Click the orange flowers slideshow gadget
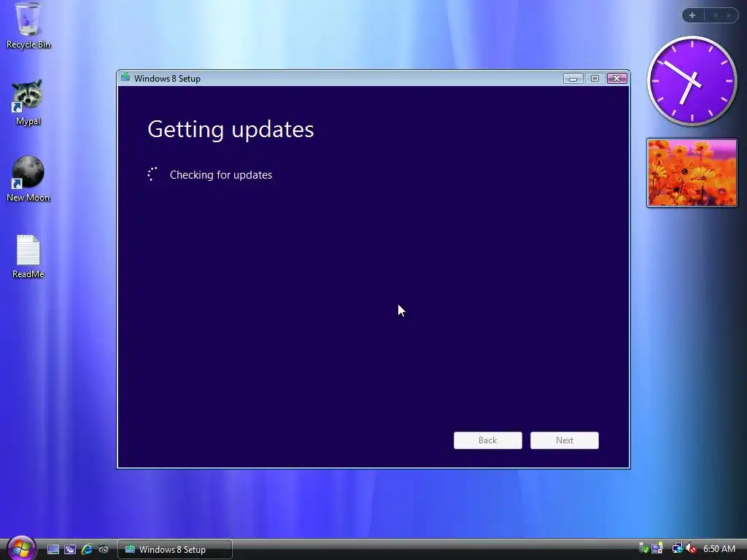 (692, 173)
